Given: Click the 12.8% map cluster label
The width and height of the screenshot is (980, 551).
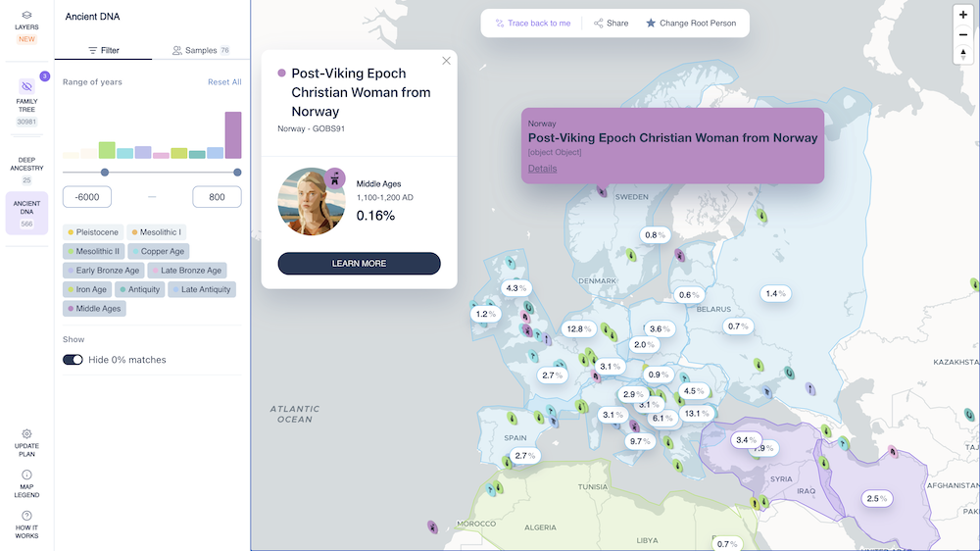Looking at the screenshot, I should (x=579, y=329).
